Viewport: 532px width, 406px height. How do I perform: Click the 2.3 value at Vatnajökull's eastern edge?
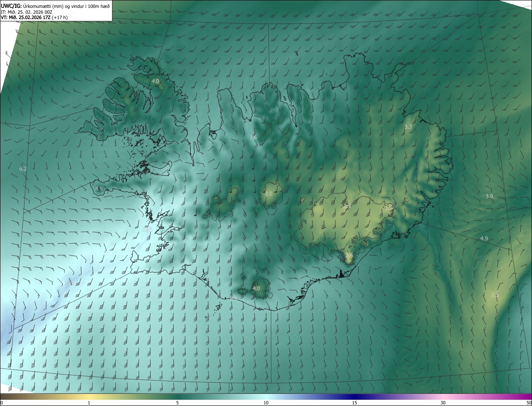point(388,208)
